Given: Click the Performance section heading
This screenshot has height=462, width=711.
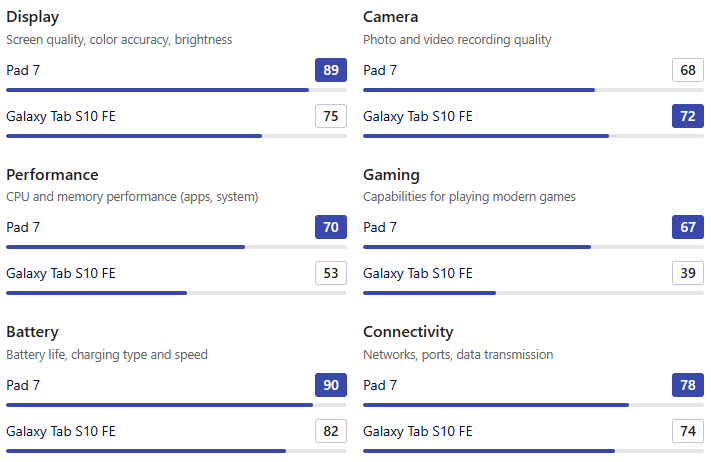Looking at the screenshot, I should point(52,175).
